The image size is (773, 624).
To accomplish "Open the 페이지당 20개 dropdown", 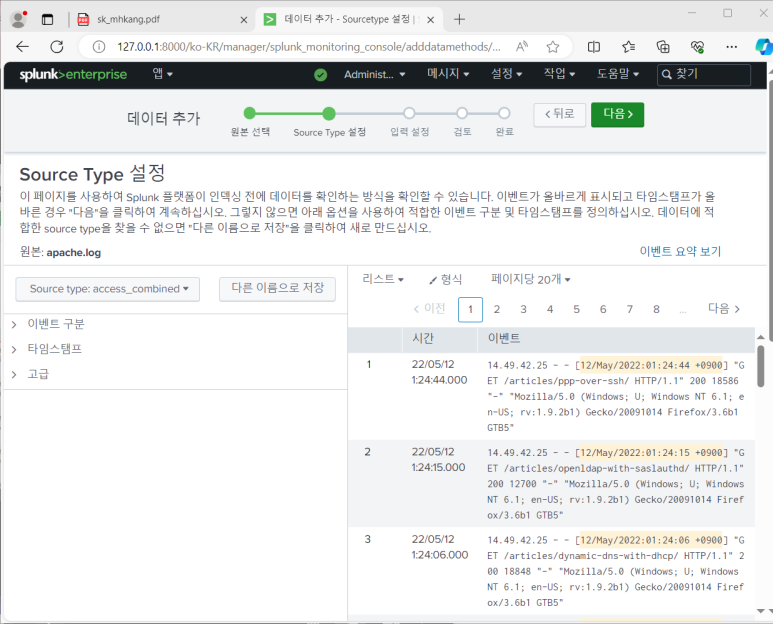I will tap(530, 279).
